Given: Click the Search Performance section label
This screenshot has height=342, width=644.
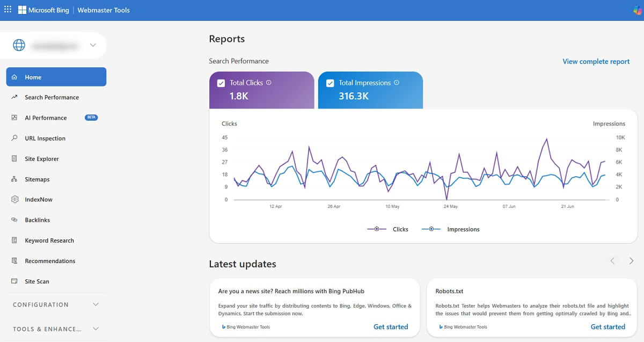Looking at the screenshot, I should point(239,61).
